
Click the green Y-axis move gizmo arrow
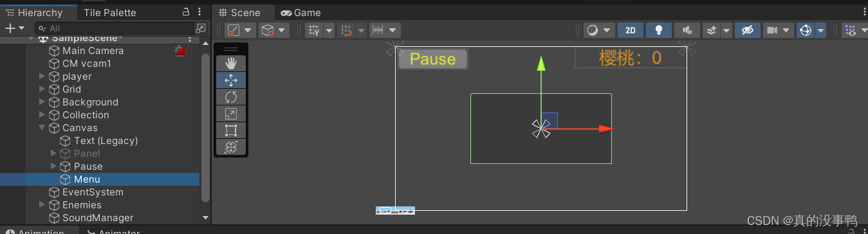coord(541,63)
